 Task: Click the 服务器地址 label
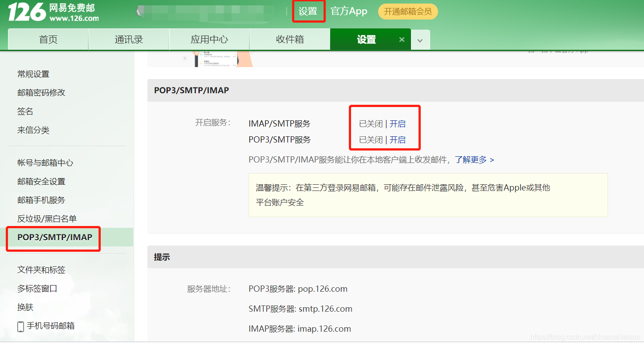coord(209,289)
